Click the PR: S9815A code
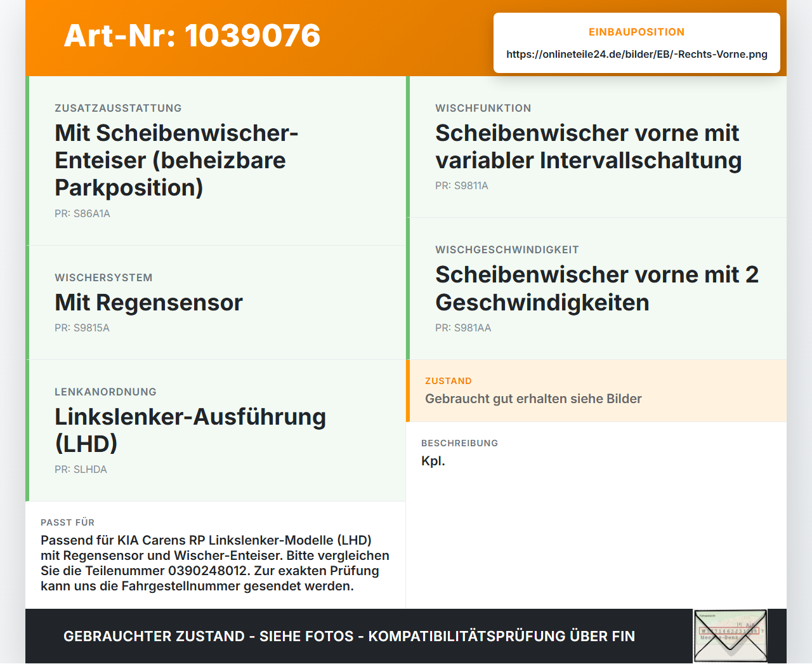The width and height of the screenshot is (812, 664). pyautogui.click(x=82, y=328)
